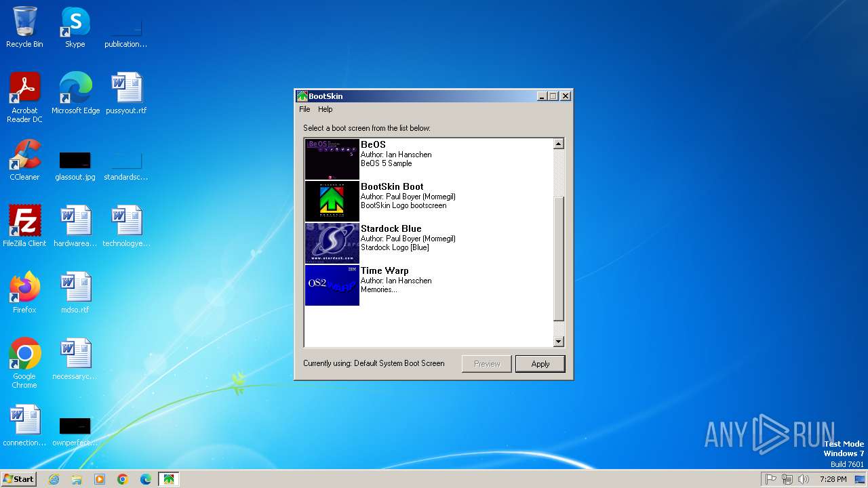This screenshot has height=488, width=868.
Task: Minimize the BootSkin window
Action: 542,96
